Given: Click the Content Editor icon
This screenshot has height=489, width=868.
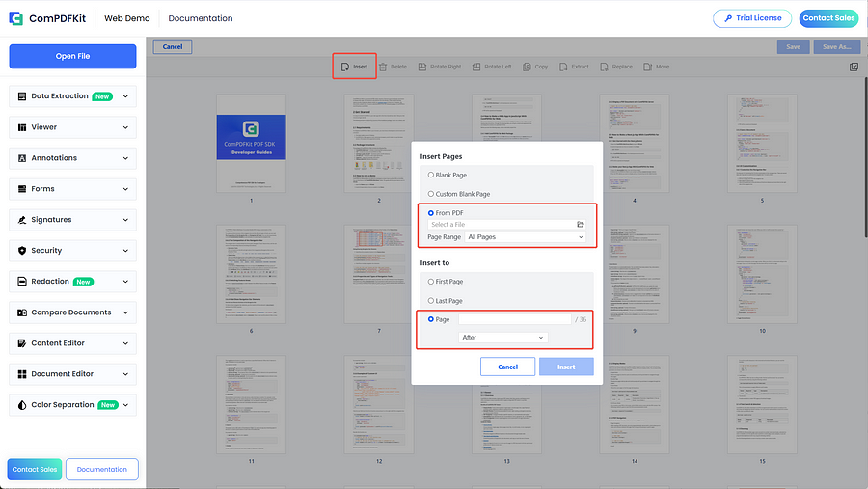Looking at the screenshot, I should [22, 343].
